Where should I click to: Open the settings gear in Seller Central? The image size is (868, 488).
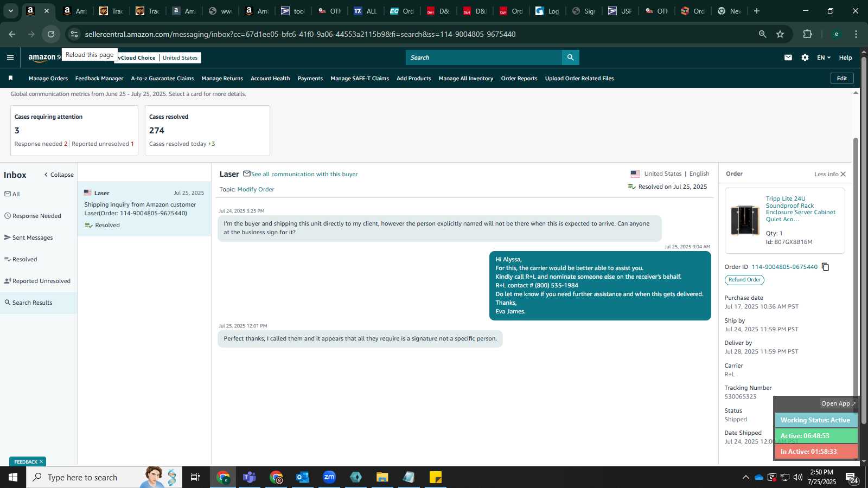click(x=805, y=57)
